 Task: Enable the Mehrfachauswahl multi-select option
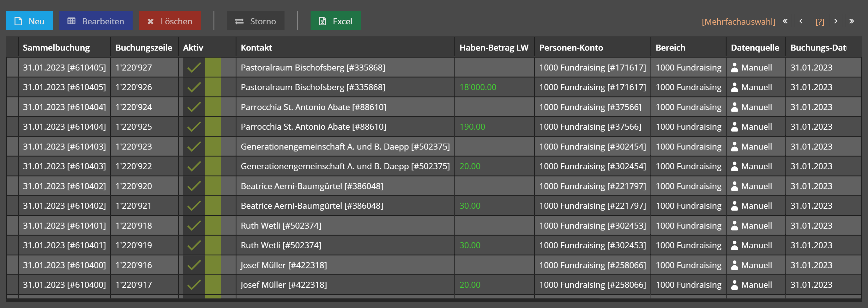[738, 22]
